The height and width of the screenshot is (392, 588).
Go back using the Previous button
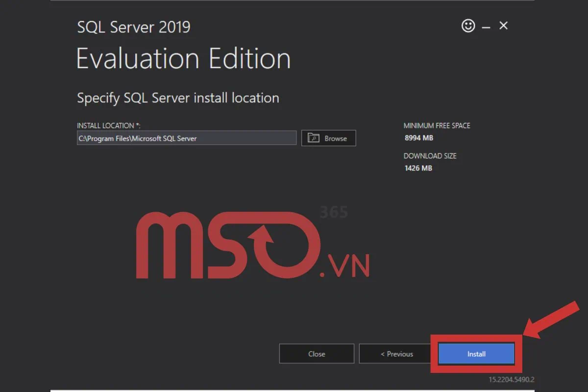(395, 353)
